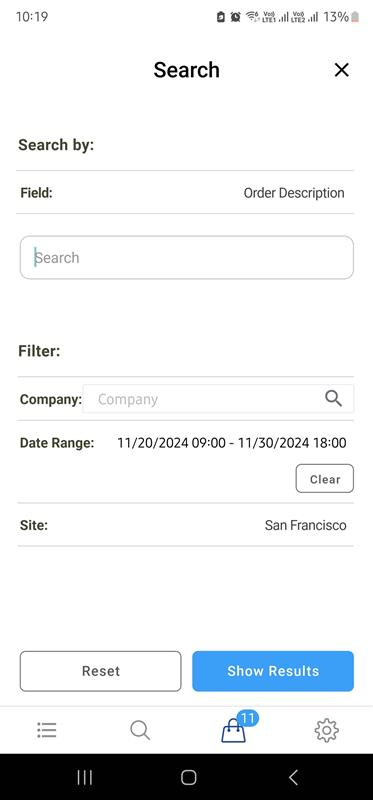
Task: Open the Date Range picker value
Action: point(232,443)
